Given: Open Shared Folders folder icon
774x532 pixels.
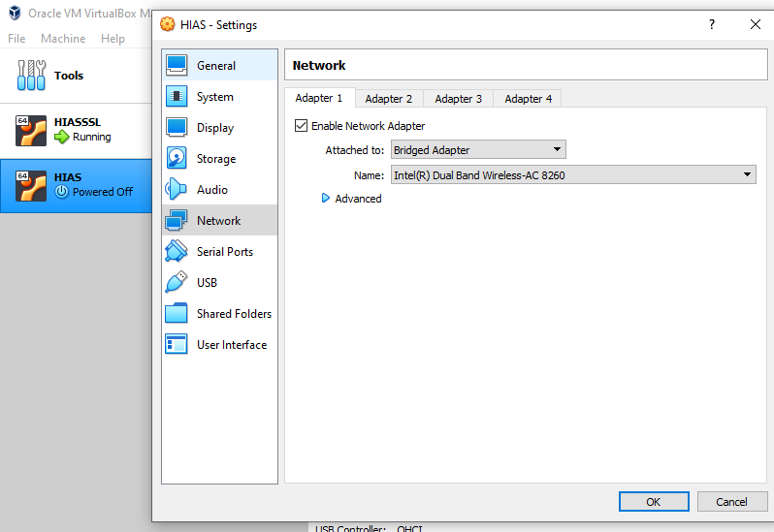Looking at the screenshot, I should pyautogui.click(x=177, y=313).
